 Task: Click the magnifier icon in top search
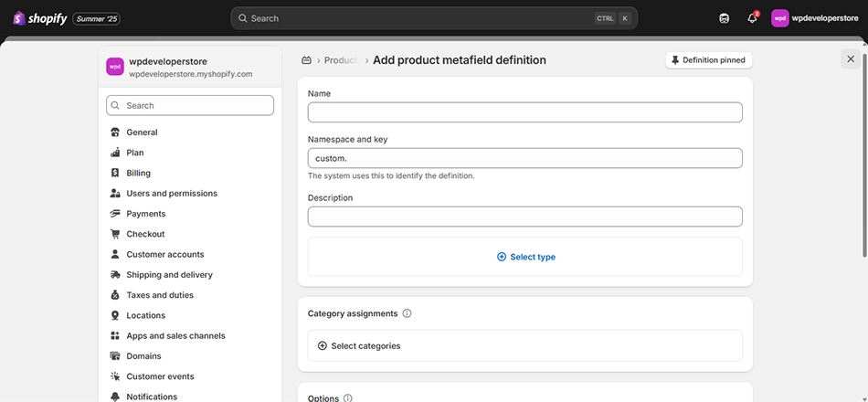(x=242, y=18)
